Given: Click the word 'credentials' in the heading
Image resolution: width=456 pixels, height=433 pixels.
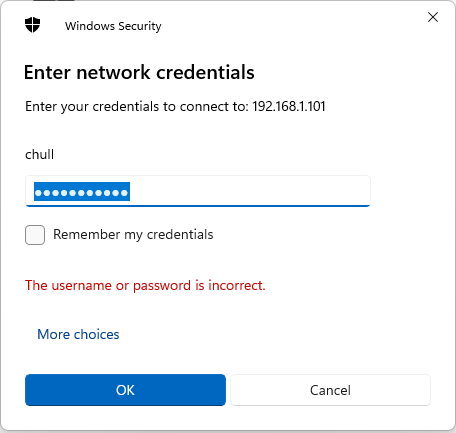Looking at the screenshot, I should [x=205, y=72].
